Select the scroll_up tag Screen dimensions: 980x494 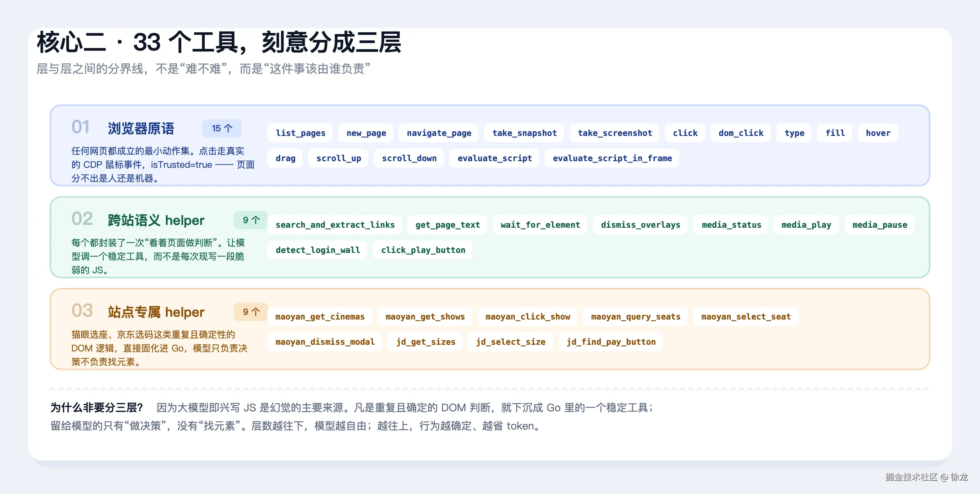pos(338,158)
